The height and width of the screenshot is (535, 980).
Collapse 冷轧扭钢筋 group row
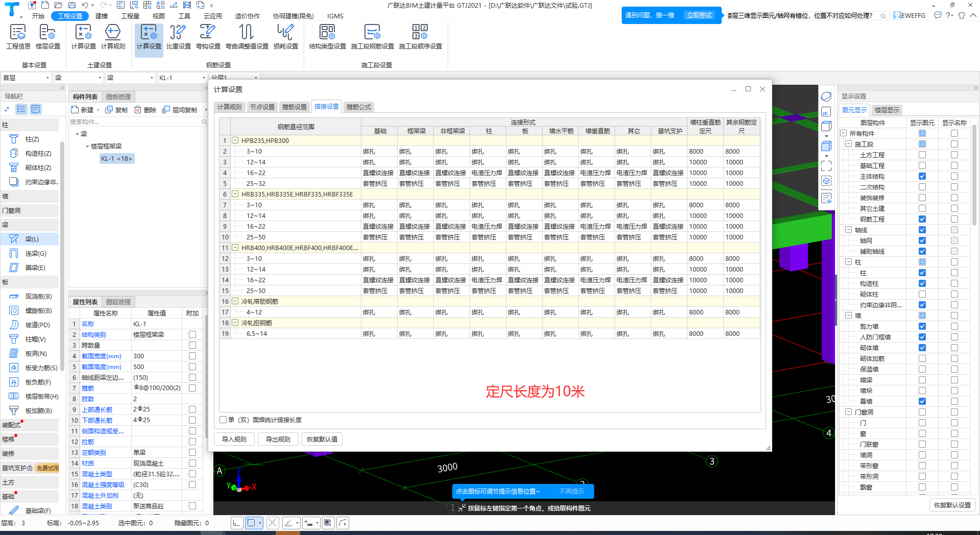pos(235,323)
